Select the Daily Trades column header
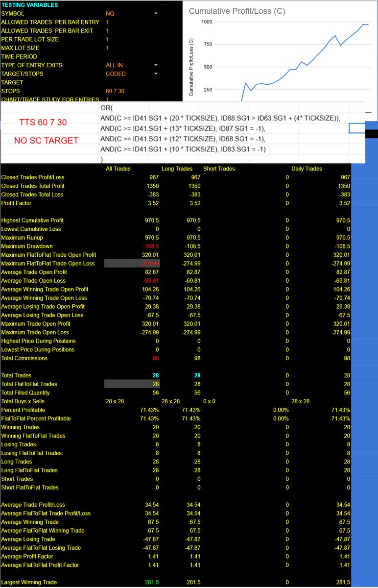 [307, 169]
